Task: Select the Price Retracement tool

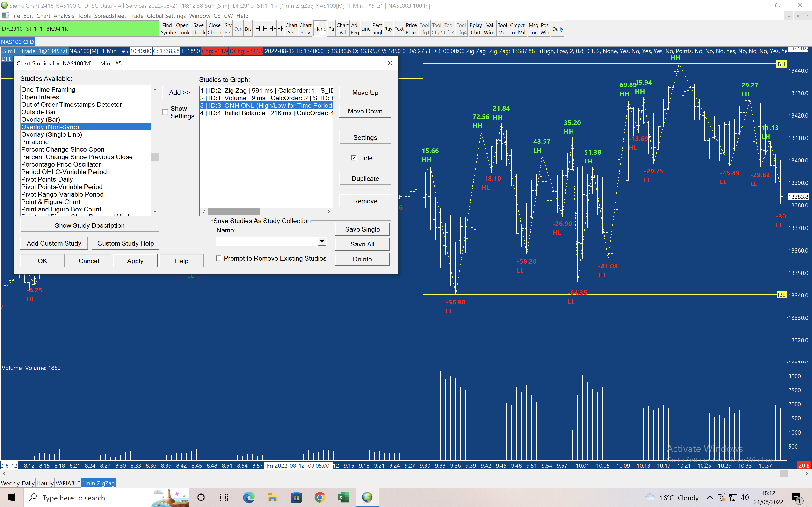Action: 411,29
